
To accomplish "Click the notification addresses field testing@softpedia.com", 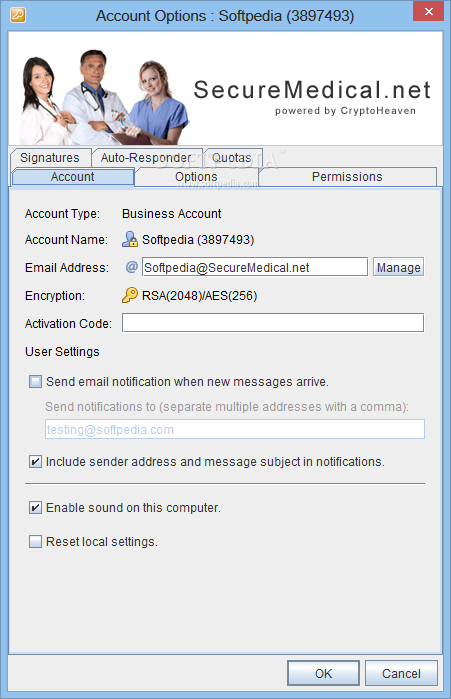I will pos(235,429).
